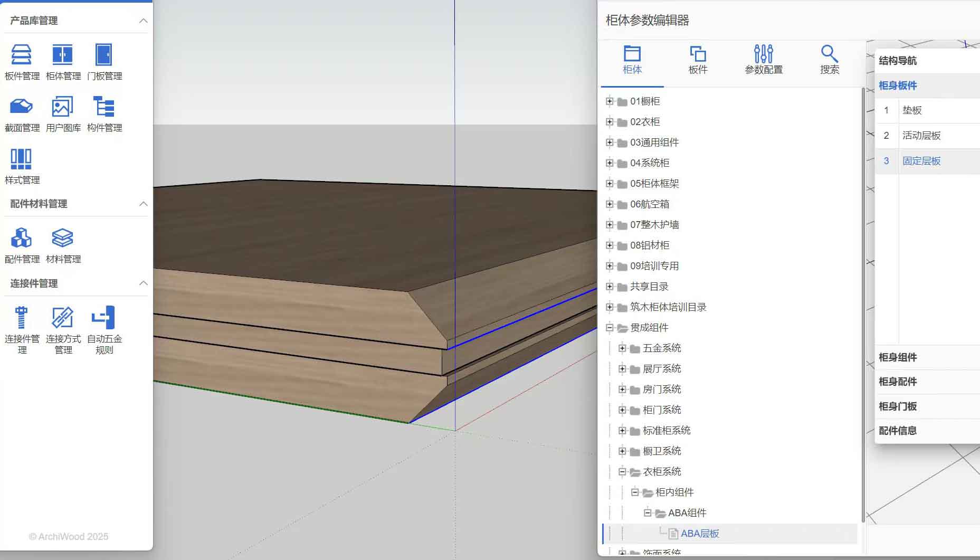Open the 门板管理 door panel icon
The width and height of the screenshot is (980, 560).
point(104,55)
